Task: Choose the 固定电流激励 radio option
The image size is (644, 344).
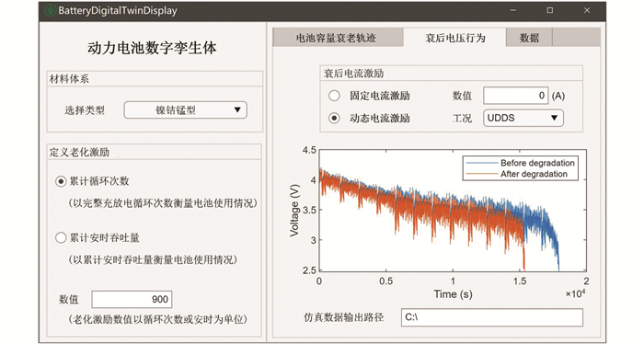Action: point(334,96)
